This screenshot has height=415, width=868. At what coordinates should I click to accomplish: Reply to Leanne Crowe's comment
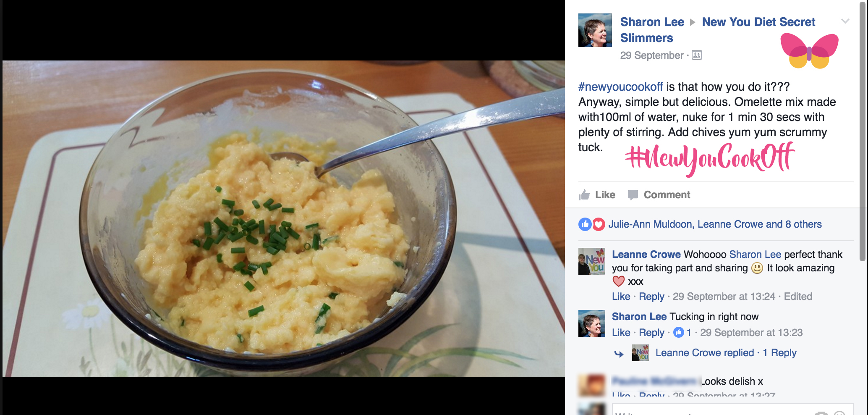click(x=651, y=297)
